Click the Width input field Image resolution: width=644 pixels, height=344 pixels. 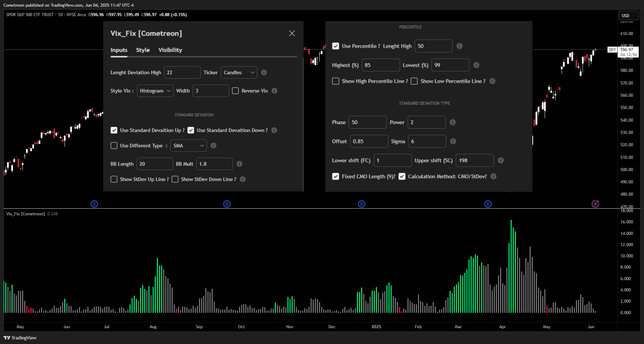pos(211,90)
